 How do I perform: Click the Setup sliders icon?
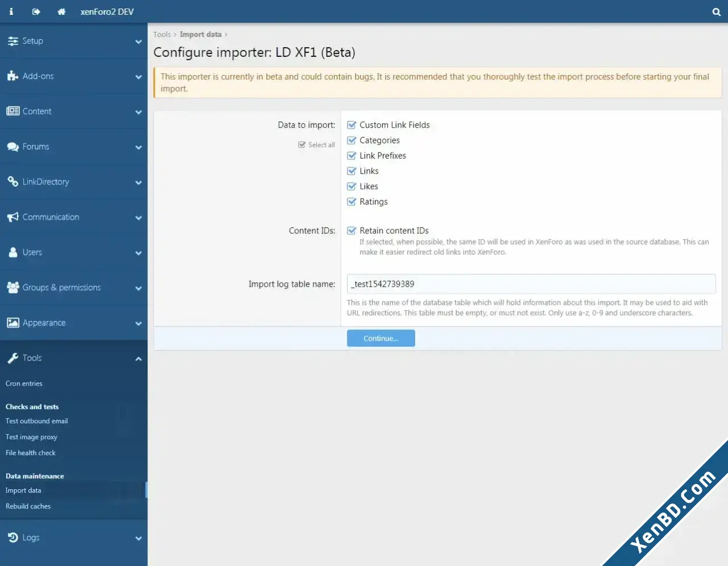pyautogui.click(x=13, y=41)
